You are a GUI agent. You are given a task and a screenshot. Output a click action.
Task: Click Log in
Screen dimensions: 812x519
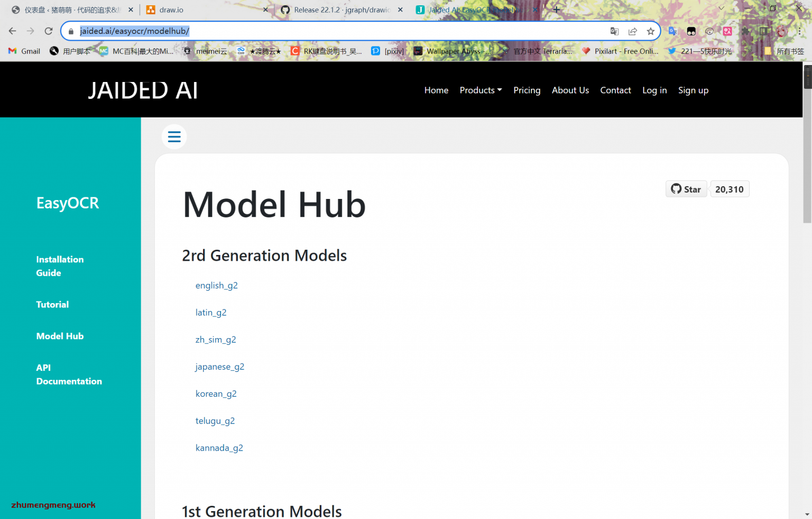654,90
